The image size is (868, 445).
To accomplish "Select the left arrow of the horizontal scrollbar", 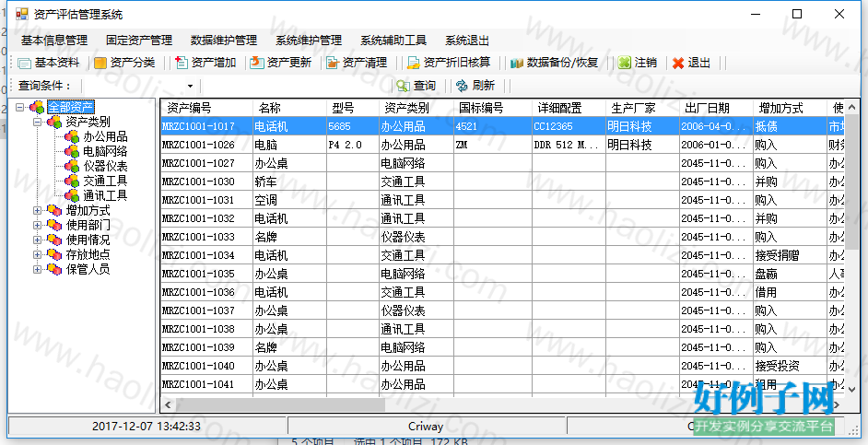I will [x=167, y=405].
